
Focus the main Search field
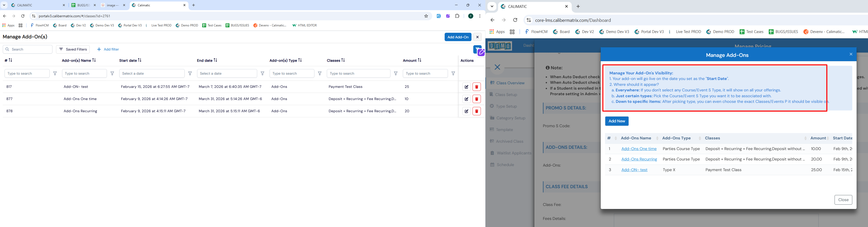(28, 49)
